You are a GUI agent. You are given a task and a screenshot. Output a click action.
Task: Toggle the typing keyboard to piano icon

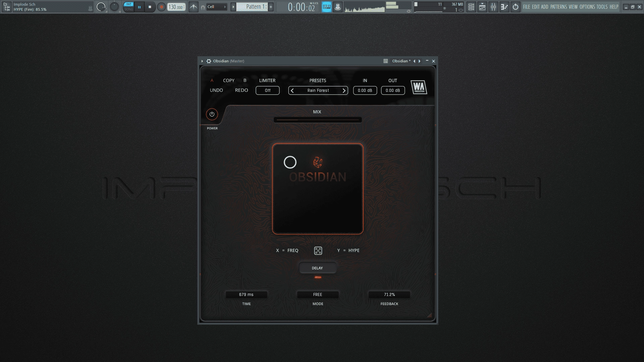pos(326,7)
